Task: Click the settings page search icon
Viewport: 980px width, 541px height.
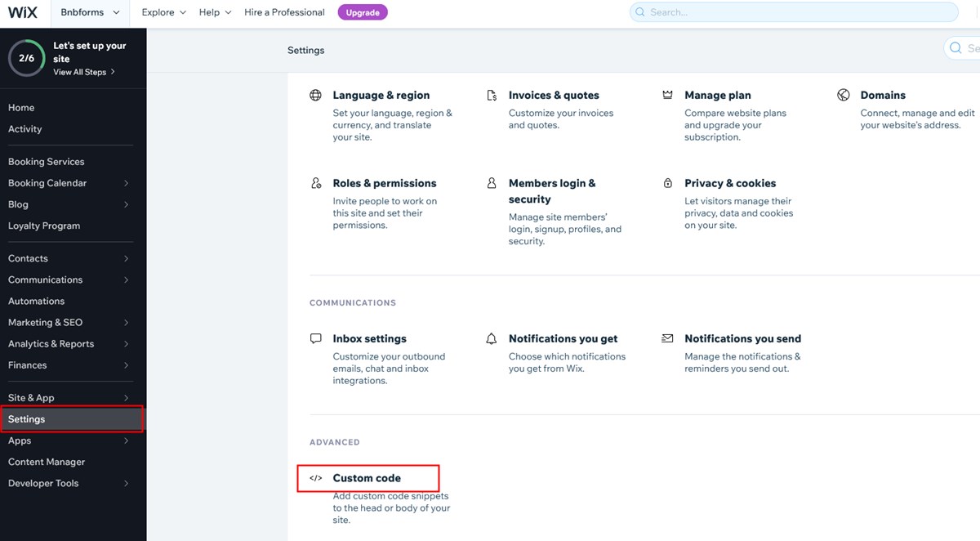Action: point(956,49)
